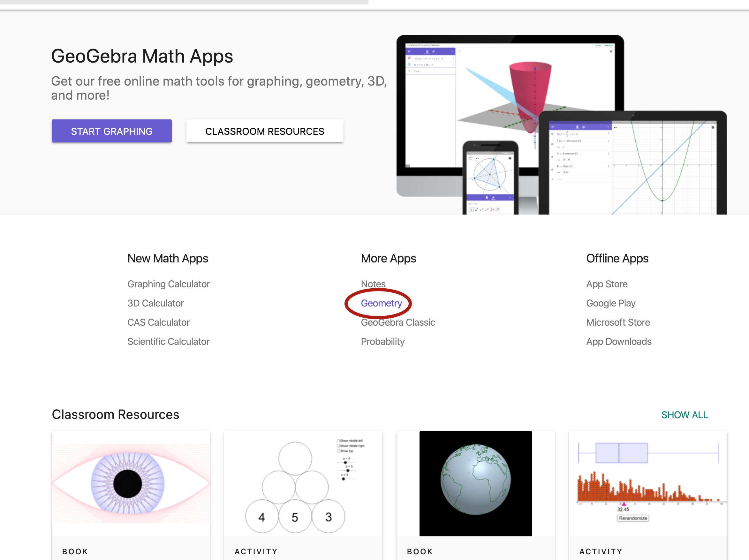Open the globe book thumbnail
Screen dimensions: 749x560
click(x=475, y=483)
